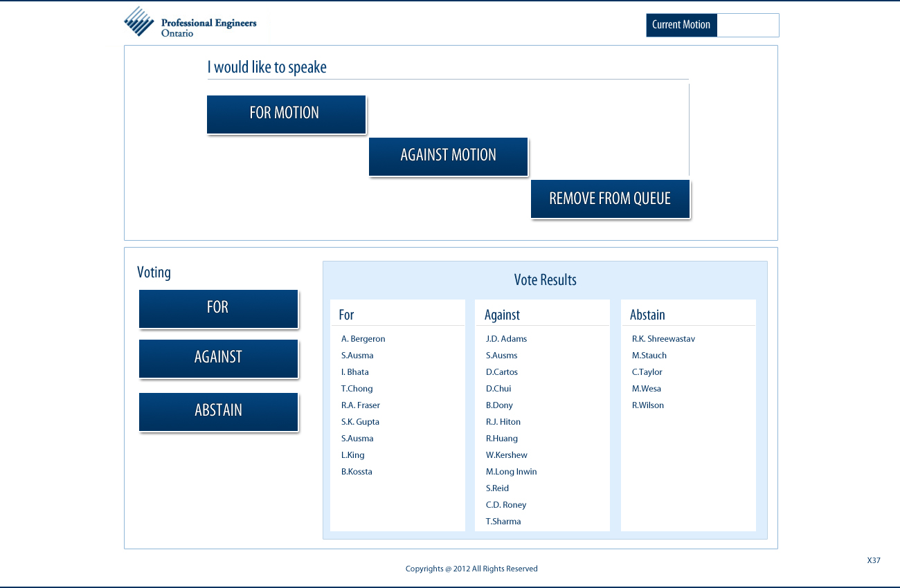Cast a FOR vote in Voting panel
This screenshot has height=588, width=900.
(x=218, y=309)
